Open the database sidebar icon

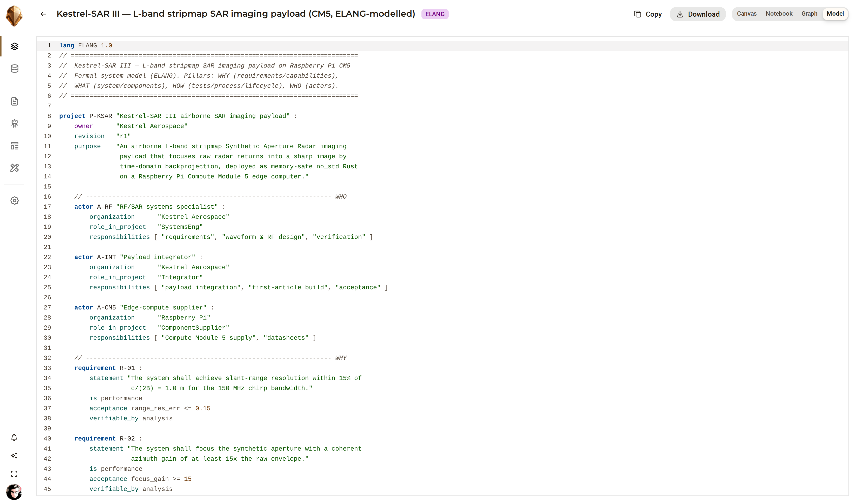[14, 68]
